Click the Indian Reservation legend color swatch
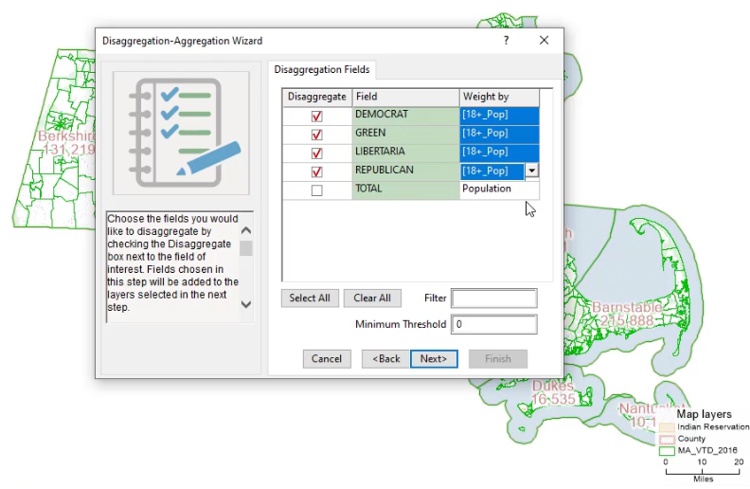This screenshot has width=750, height=489. [666, 427]
